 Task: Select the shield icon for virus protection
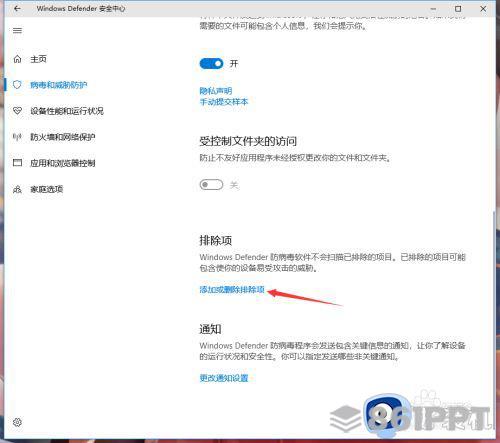click(17, 85)
